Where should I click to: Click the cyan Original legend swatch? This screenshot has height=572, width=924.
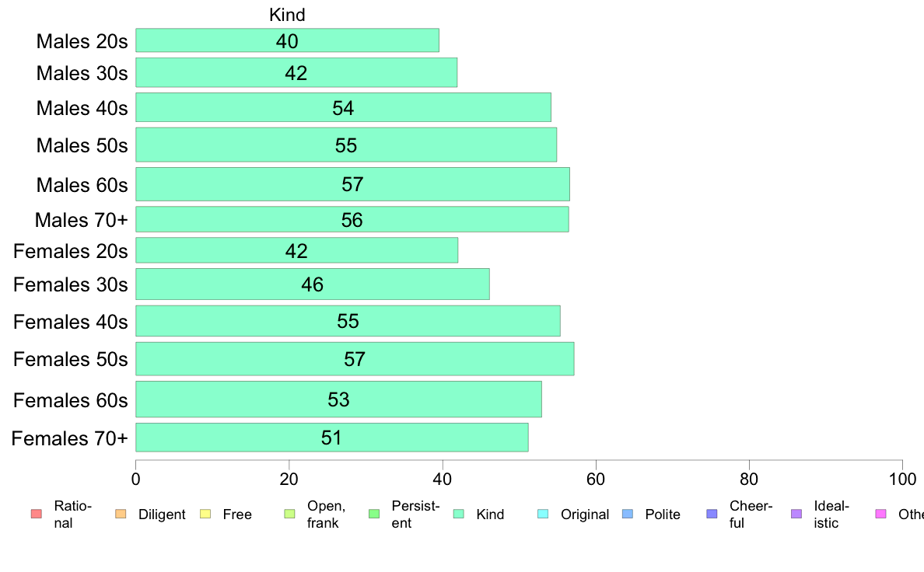pos(544,514)
